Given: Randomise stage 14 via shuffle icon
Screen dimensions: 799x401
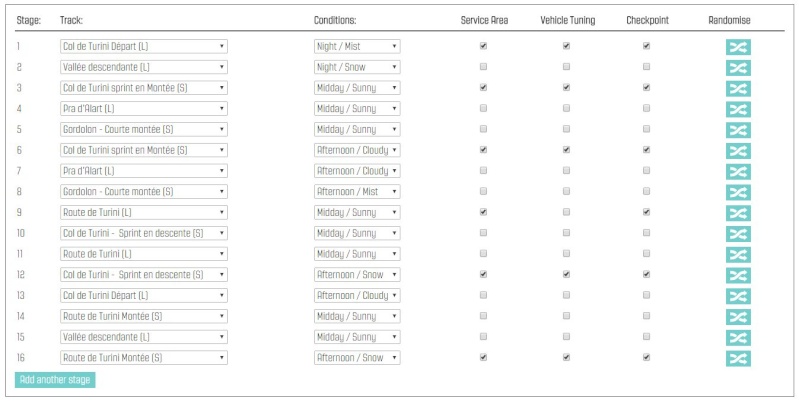Looking at the screenshot, I should point(738,317).
